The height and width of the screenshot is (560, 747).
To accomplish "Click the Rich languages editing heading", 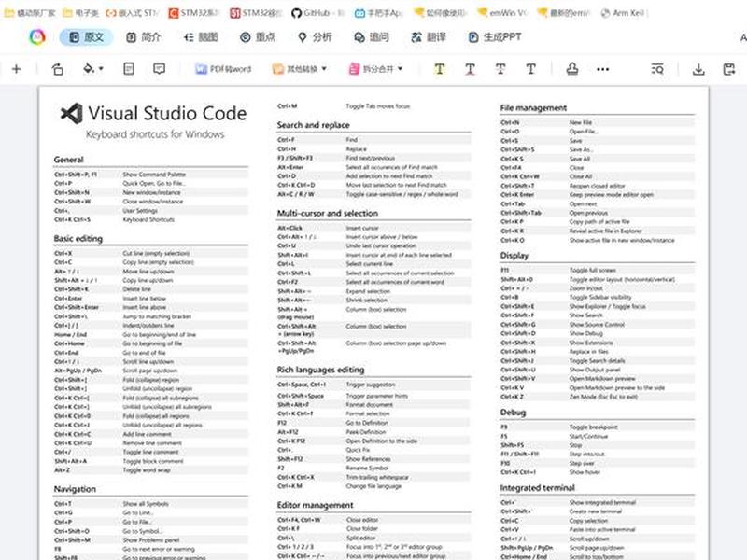I will 320,370.
